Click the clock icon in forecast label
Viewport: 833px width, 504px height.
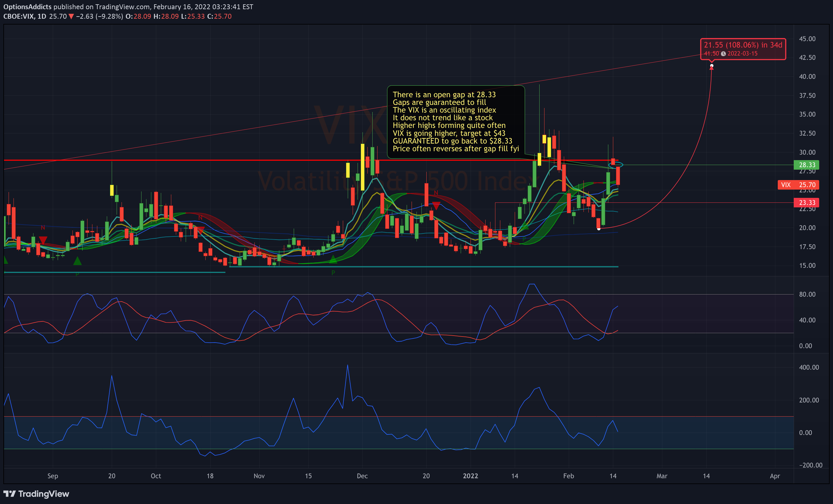tap(723, 54)
